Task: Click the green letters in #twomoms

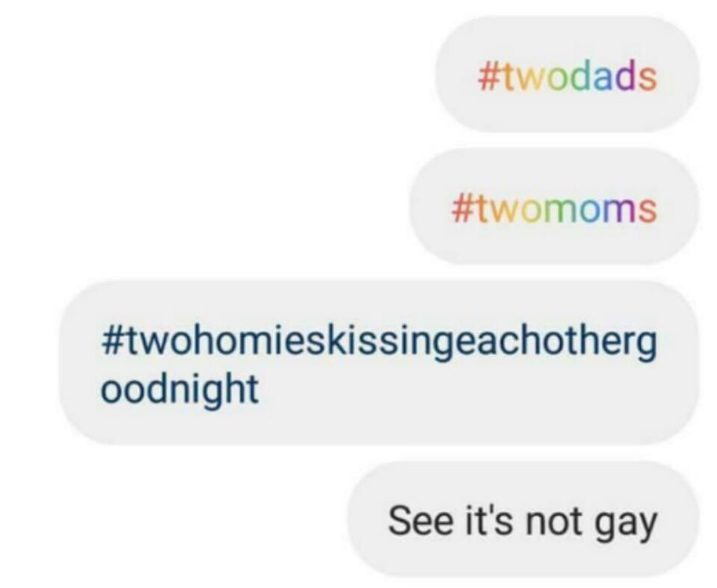Action: point(560,211)
